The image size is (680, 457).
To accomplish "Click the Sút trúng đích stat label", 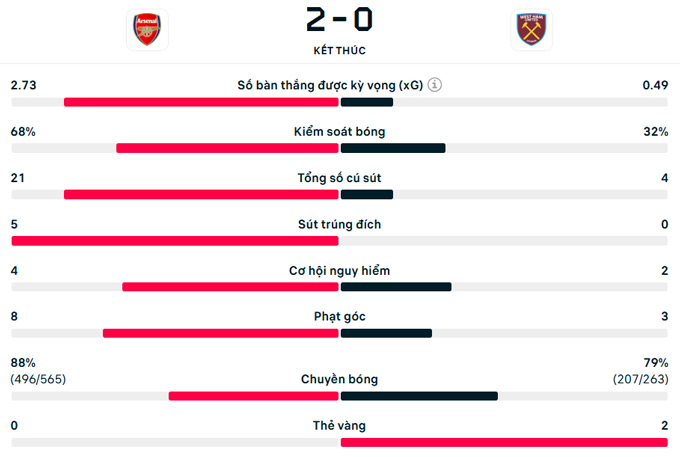I will tap(339, 224).
